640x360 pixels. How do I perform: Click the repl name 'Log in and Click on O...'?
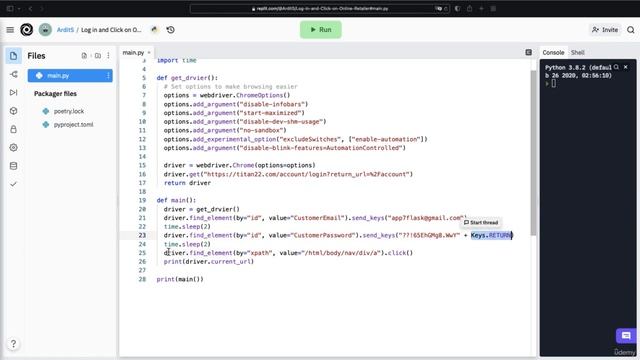pyautogui.click(x=111, y=30)
